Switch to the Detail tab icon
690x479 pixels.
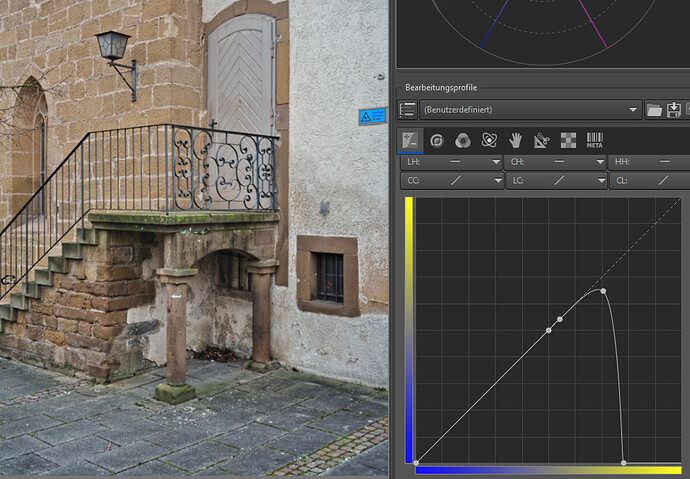(x=437, y=140)
